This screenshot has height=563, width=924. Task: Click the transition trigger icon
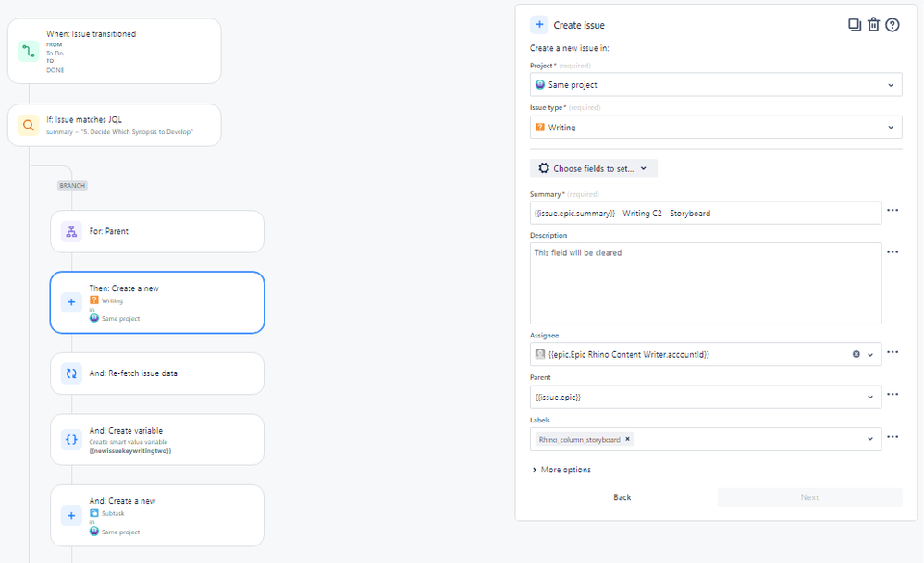(x=29, y=51)
